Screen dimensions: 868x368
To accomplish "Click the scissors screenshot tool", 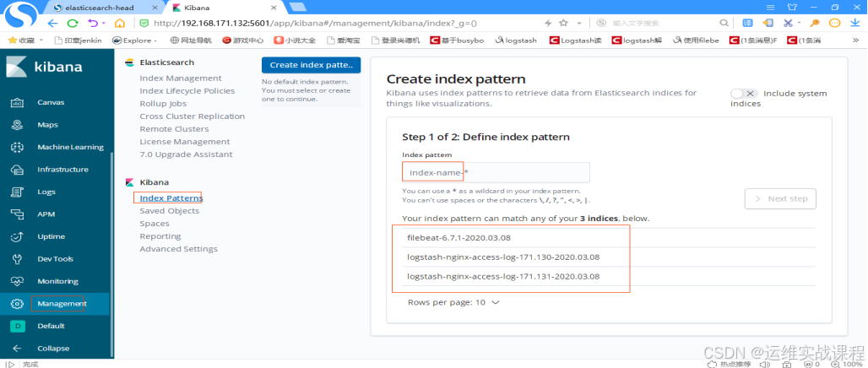I will [x=787, y=24].
